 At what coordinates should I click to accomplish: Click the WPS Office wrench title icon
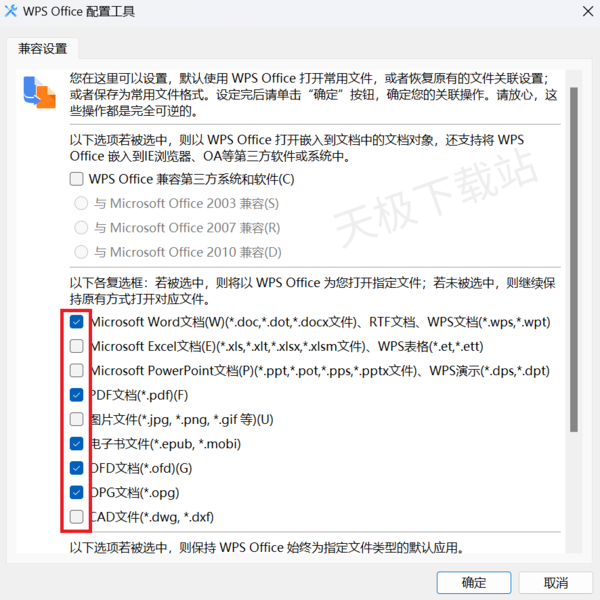[11, 11]
